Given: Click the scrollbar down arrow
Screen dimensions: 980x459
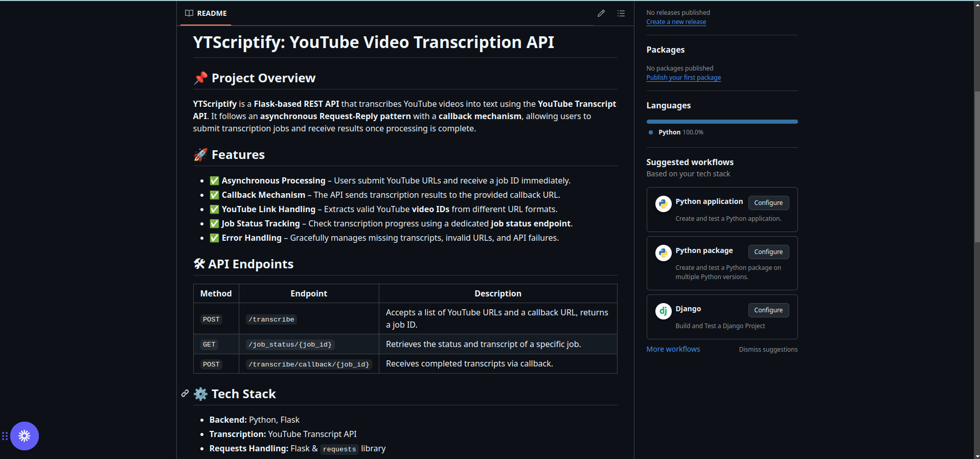Looking at the screenshot, I should [977, 455].
